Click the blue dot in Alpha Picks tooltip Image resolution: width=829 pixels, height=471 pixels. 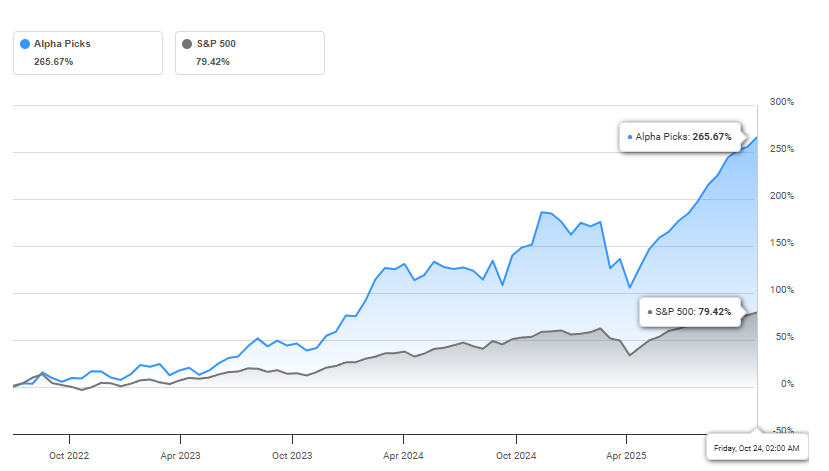pos(629,137)
